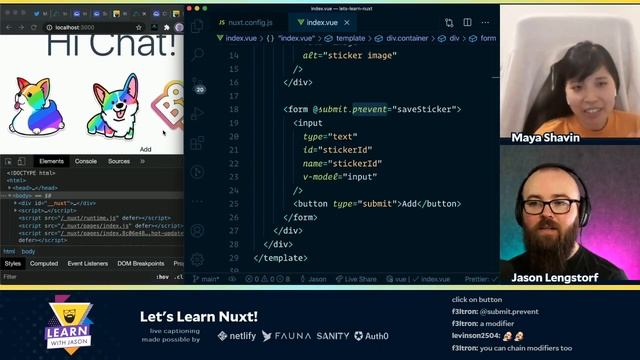Toggle the DevTools device toolbar
The height and width of the screenshot is (360, 640).
(x=21, y=162)
